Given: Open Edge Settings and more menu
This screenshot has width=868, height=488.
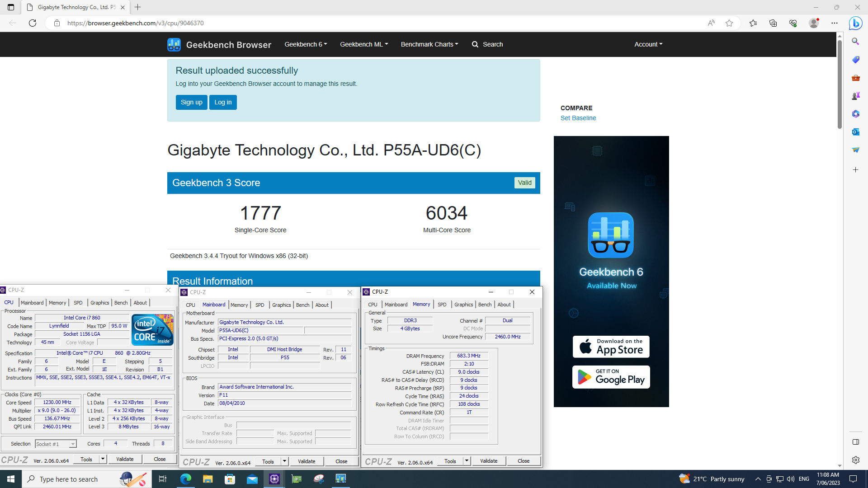Looking at the screenshot, I should pos(835,23).
